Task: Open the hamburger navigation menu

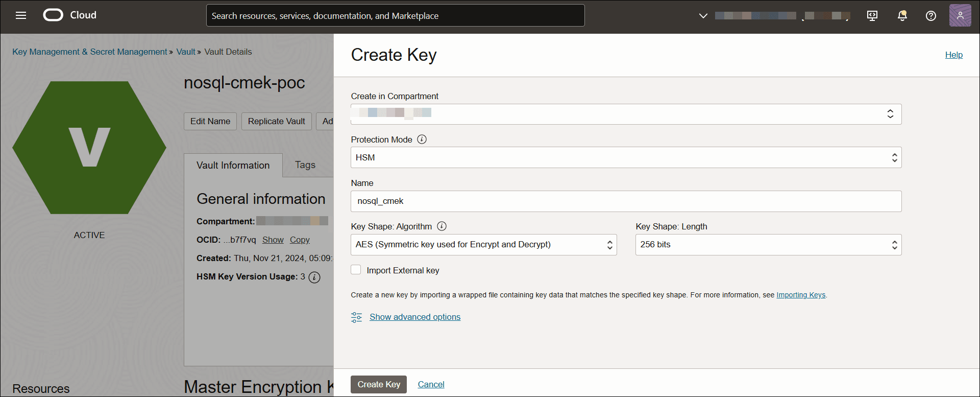Action: coord(21,15)
